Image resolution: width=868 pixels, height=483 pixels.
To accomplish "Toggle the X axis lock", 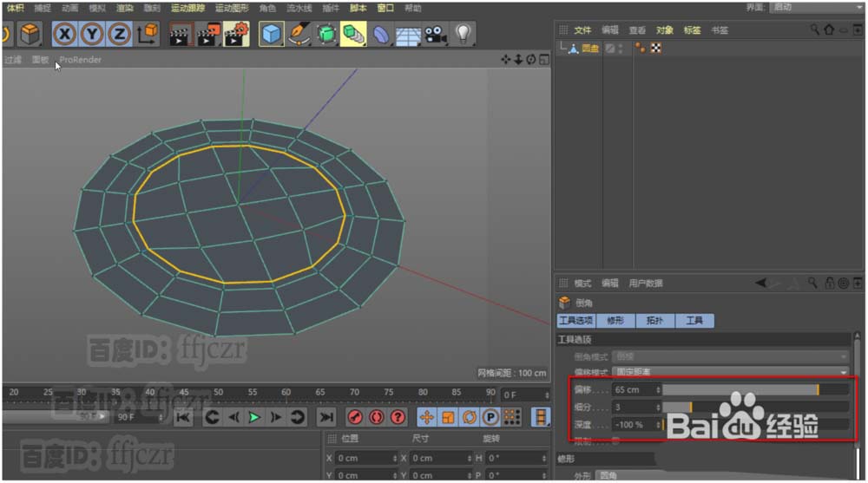I will click(64, 34).
